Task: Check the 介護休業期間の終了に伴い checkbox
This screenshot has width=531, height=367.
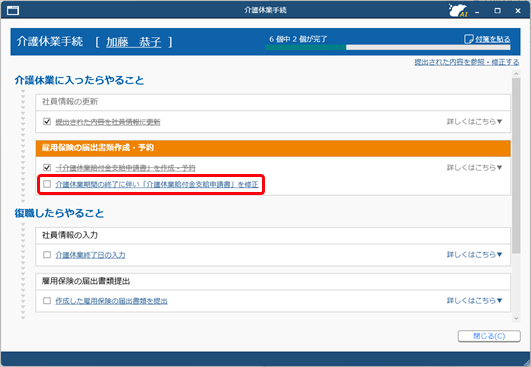Action: (47, 184)
